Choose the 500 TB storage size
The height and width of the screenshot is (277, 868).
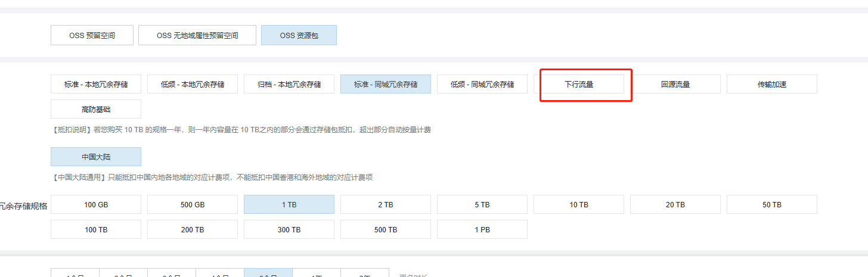[386, 229]
